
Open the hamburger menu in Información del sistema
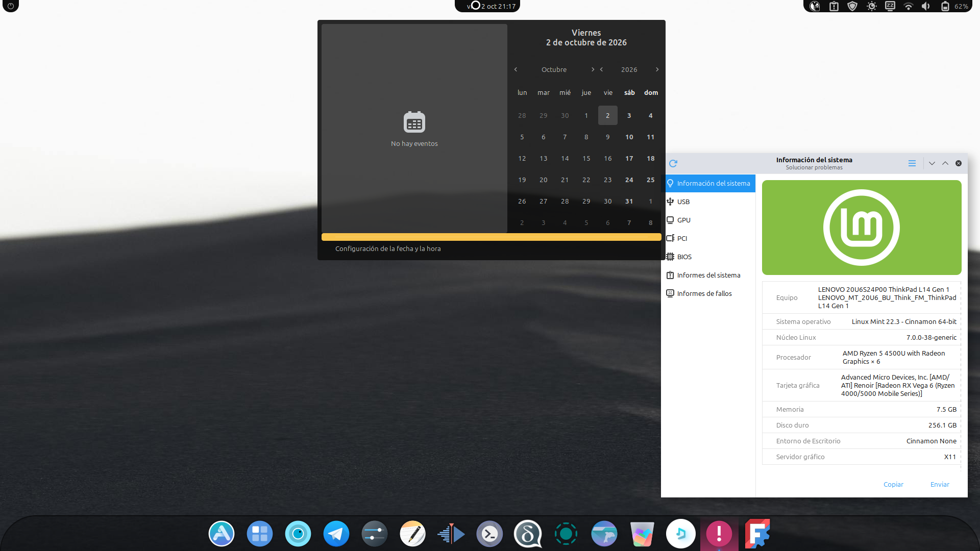[x=912, y=163]
